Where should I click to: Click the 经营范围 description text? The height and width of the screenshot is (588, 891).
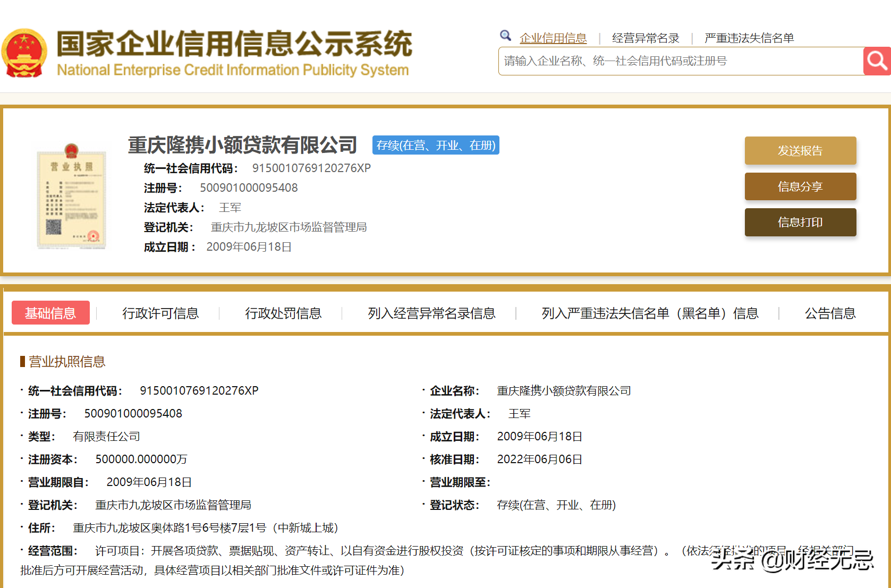click(x=437, y=560)
